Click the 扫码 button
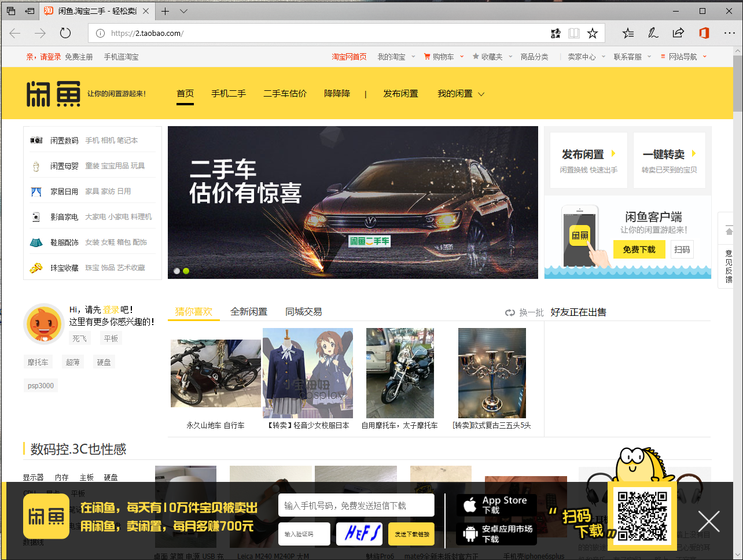The image size is (743, 560). tap(682, 249)
